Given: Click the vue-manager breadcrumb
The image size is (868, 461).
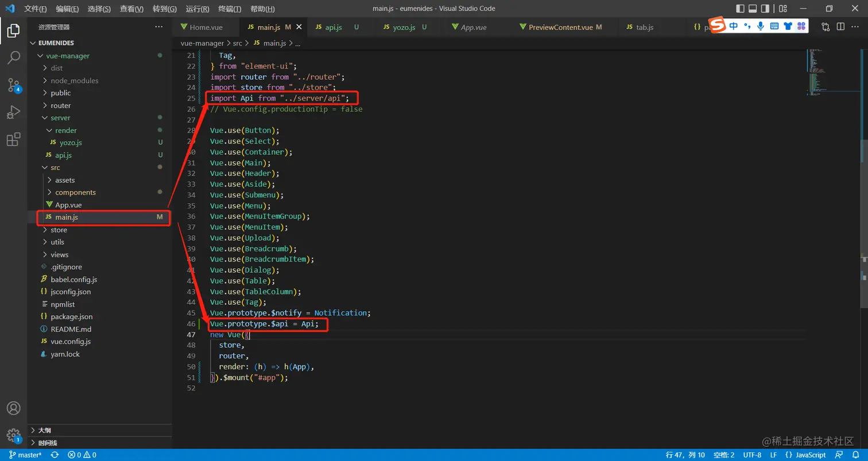Looking at the screenshot, I should (x=202, y=43).
